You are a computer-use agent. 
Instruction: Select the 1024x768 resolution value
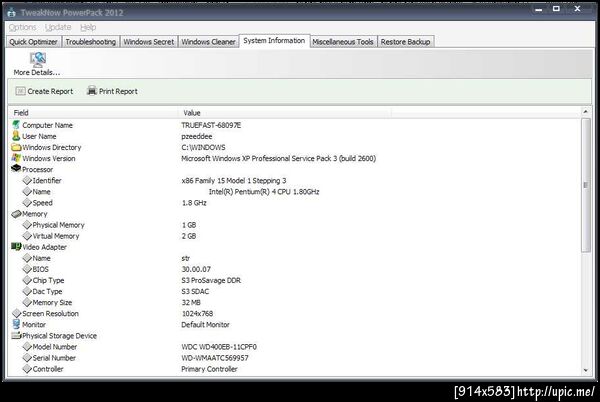pyautogui.click(x=197, y=314)
